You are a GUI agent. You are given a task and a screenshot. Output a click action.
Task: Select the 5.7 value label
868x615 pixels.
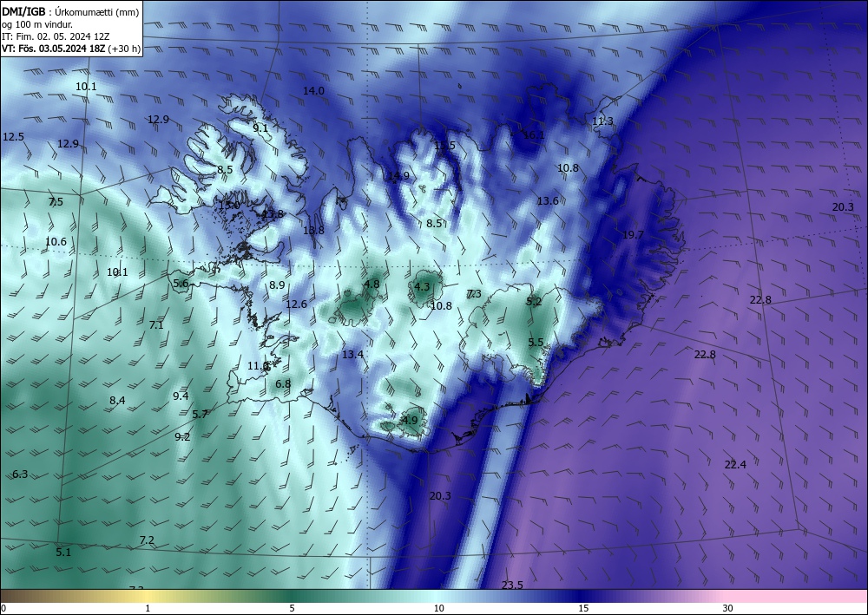pos(200,415)
